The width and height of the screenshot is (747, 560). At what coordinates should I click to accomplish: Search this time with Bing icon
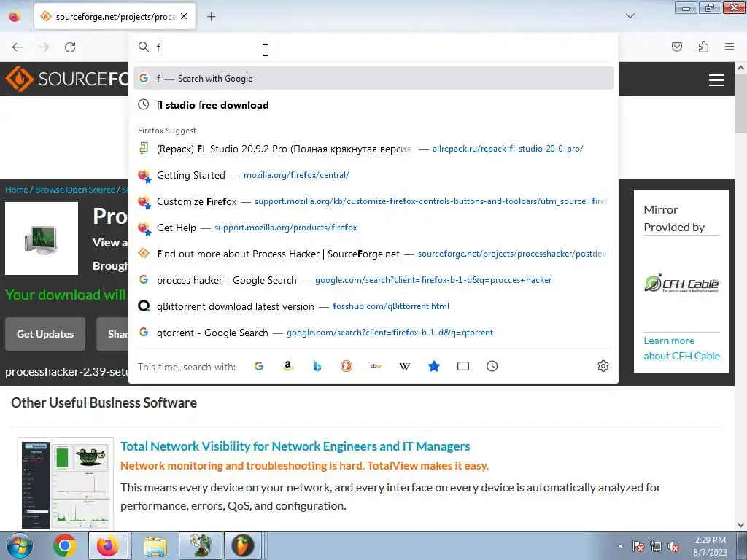pyautogui.click(x=317, y=366)
